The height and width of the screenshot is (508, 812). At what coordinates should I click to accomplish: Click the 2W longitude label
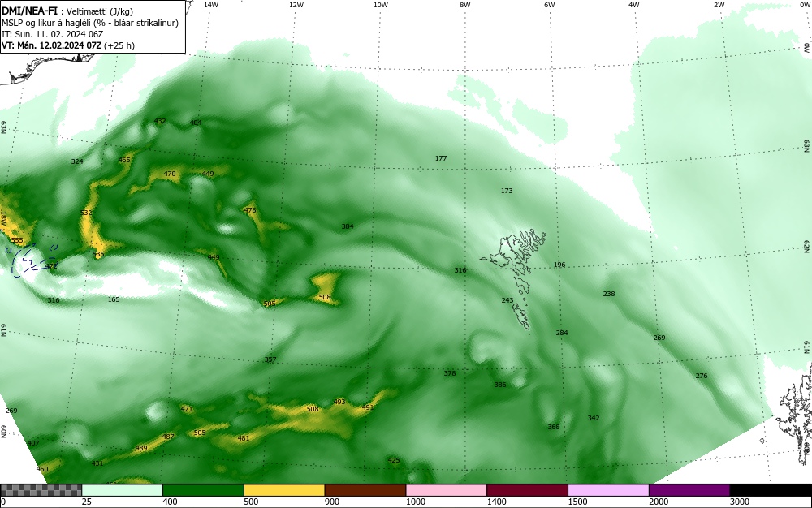[719, 5]
